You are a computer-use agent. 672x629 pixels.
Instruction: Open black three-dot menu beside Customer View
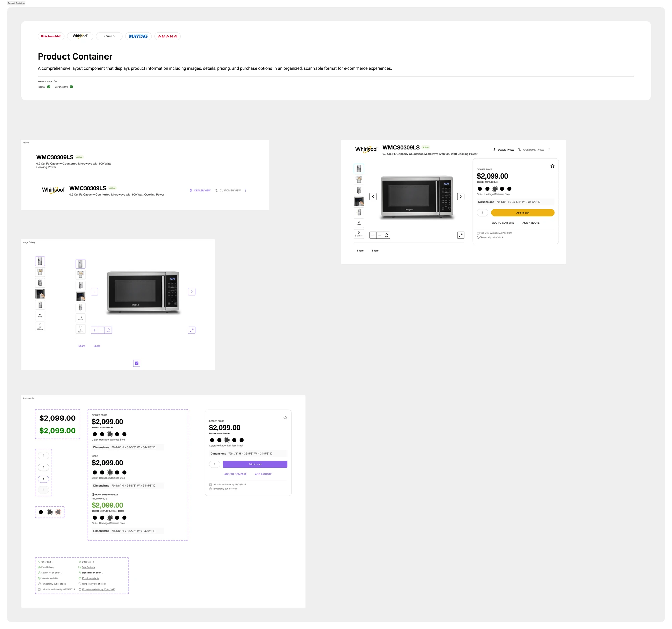(549, 150)
